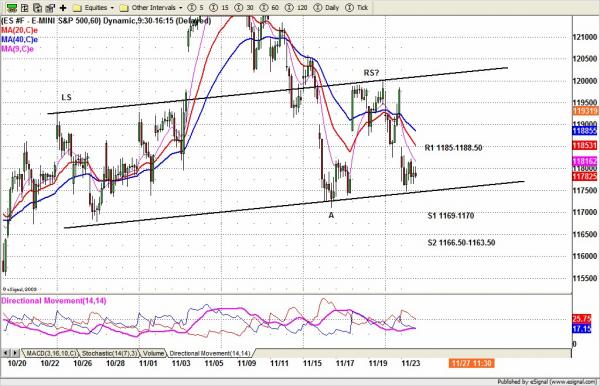The height and width of the screenshot is (386, 600).
Task: Click the blue 118855 MA value marker
Action: [585, 130]
